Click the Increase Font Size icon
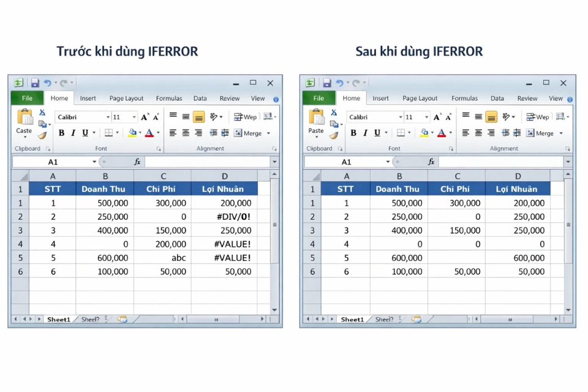The image size is (588, 392). 145,117
